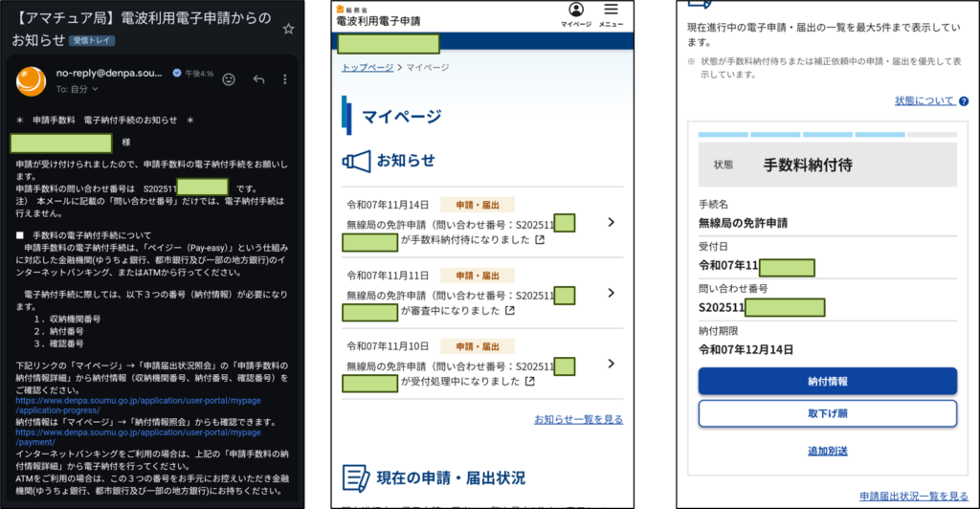
Task: Expand the To: 自分 recipient details
Action: point(94,89)
